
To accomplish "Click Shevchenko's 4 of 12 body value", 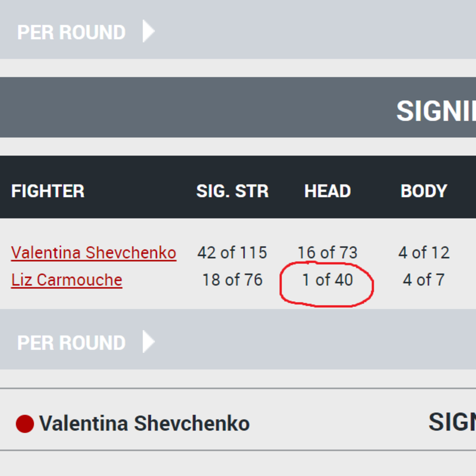I will pyautogui.click(x=424, y=253).
